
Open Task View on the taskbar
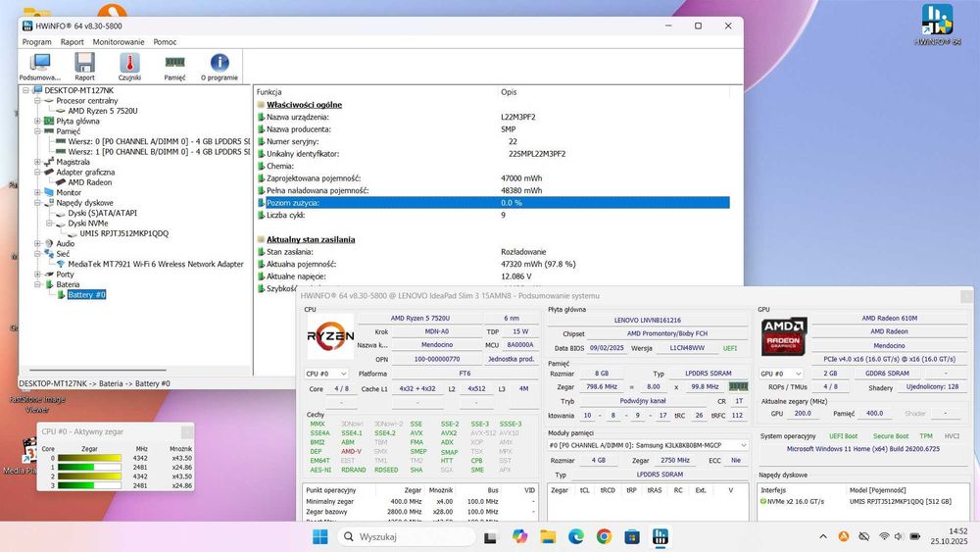[x=490, y=536]
